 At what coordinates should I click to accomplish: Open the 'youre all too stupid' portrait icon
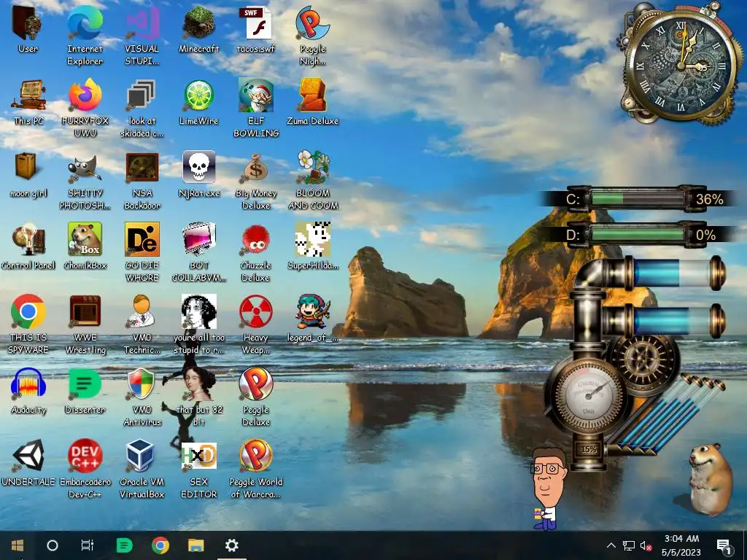pos(198,311)
